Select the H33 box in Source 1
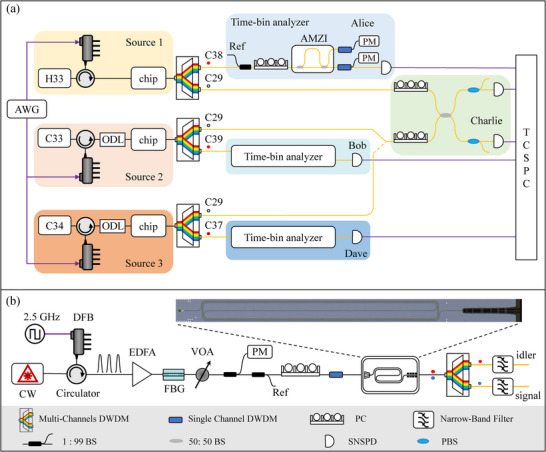The width and height of the screenshot is (546, 452). [x=54, y=78]
